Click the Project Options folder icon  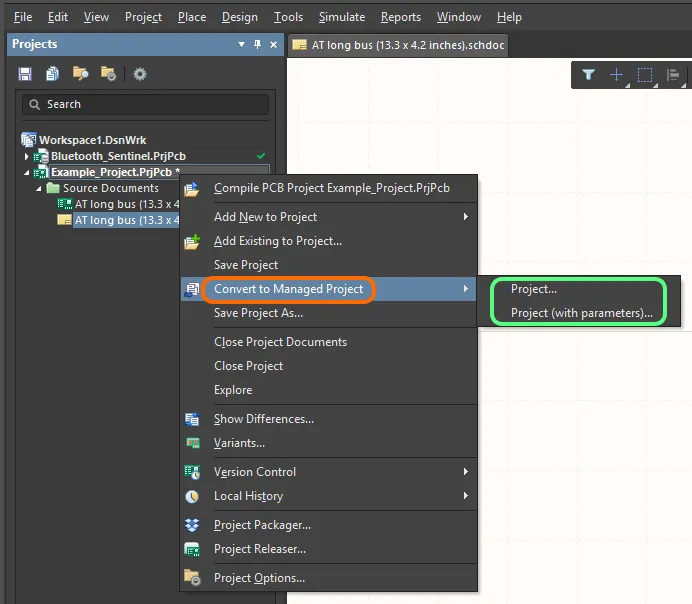pos(192,578)
